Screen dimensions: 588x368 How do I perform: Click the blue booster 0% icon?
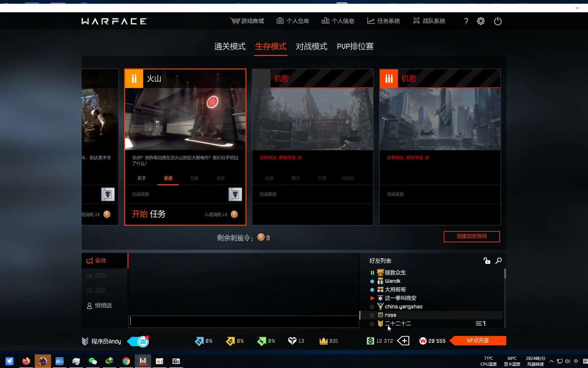pos(199,341)
